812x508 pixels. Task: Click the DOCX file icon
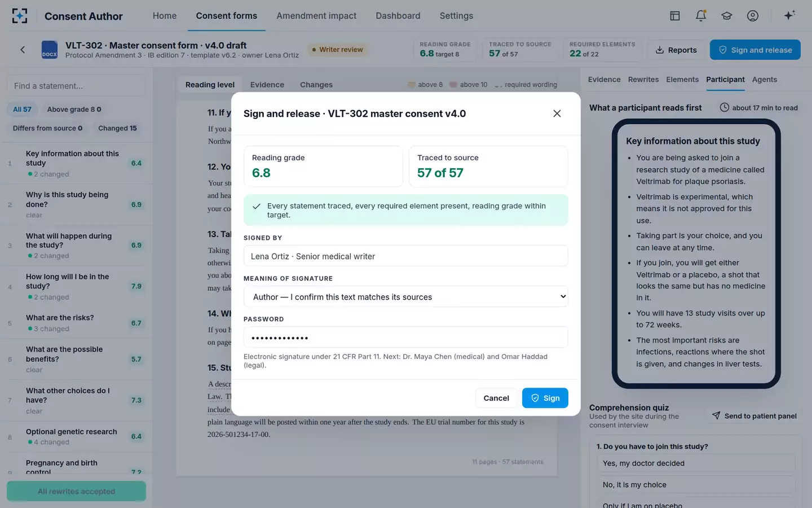point(50,50)
